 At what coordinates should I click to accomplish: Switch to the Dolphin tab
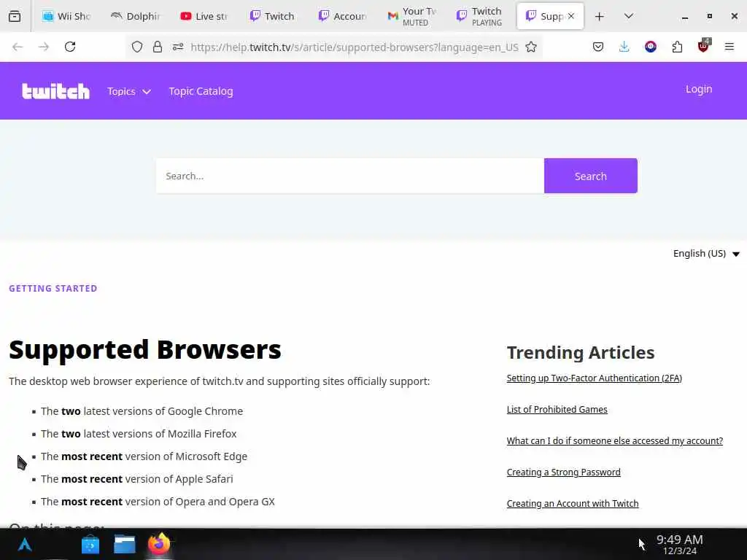(135, 16)
